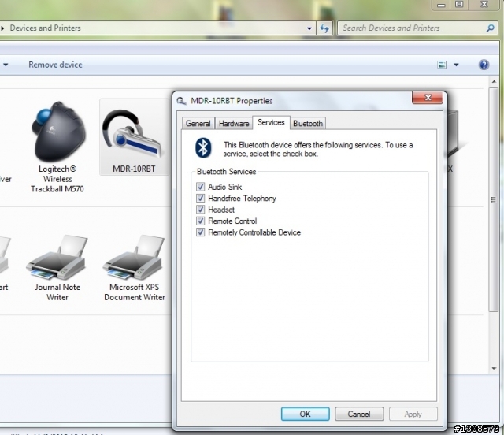Click the MDR-10RBT Properties title bar icon
Viewport: 504px width, 435px height.
tap(181, 101)
